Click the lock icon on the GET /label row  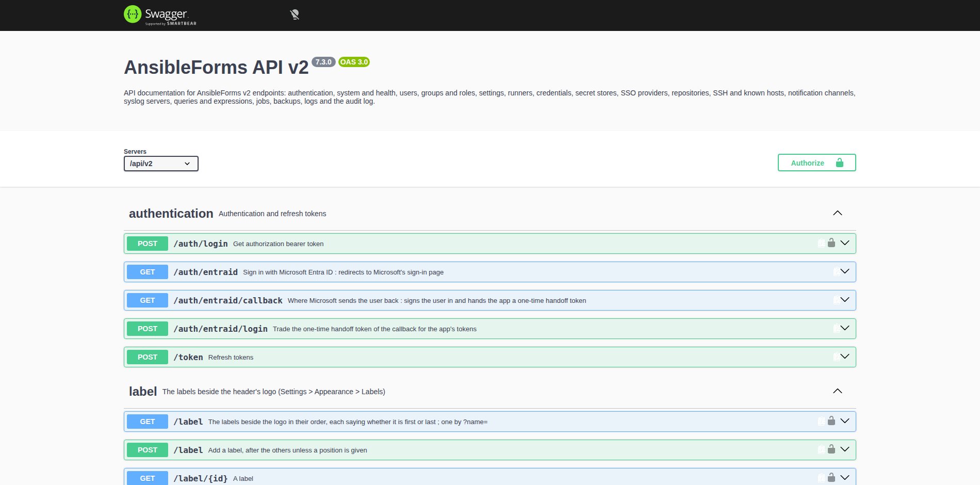click(831, 421)
